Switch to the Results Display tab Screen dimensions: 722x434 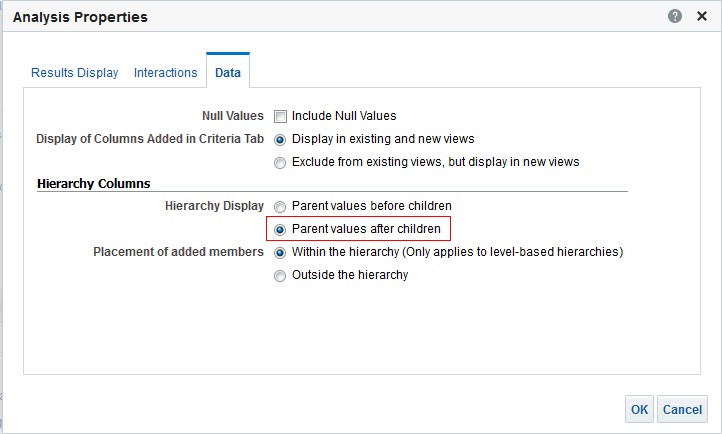[75, 73]
